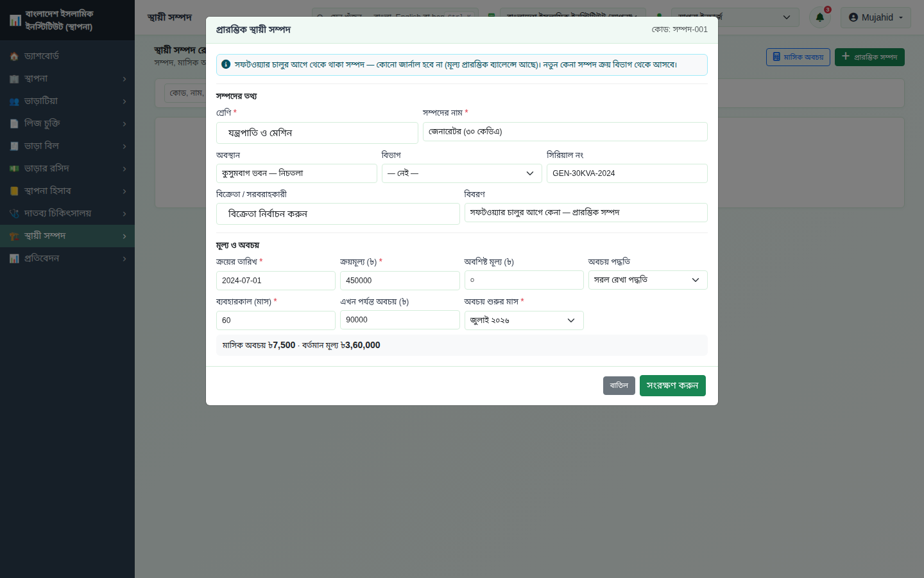Open the বিক্রেতা নির্বাচন করুন selector

pyautogui.click(x=338, y=214)
